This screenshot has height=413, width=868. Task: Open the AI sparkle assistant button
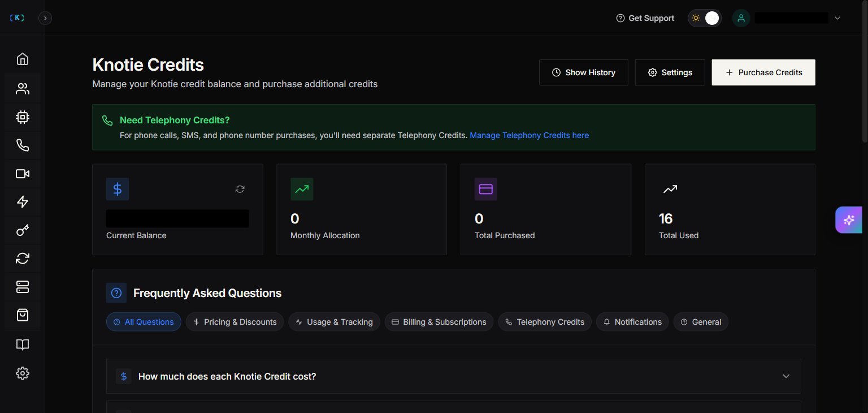(x=849, y=220)
